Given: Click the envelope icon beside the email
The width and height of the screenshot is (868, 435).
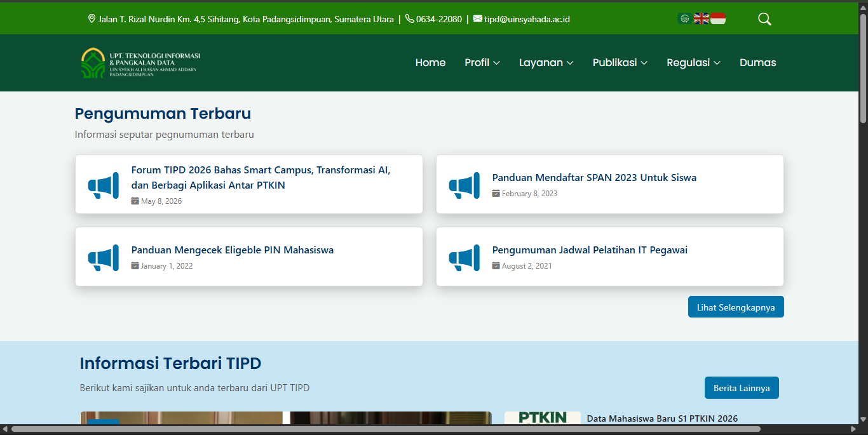Looking at the screenshot, I should point(478,19).
